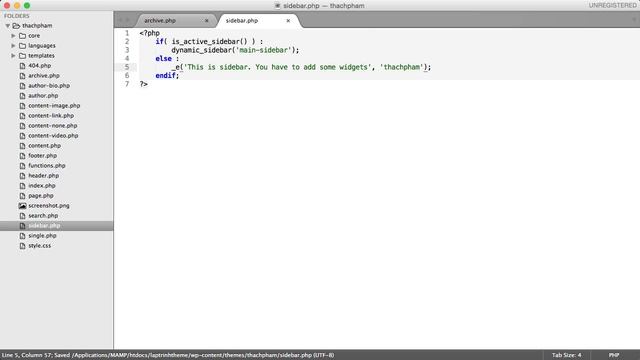Viewport: 640px width, 360px height.
Task: Open 404.php from the sidebar
Action: 40,66
